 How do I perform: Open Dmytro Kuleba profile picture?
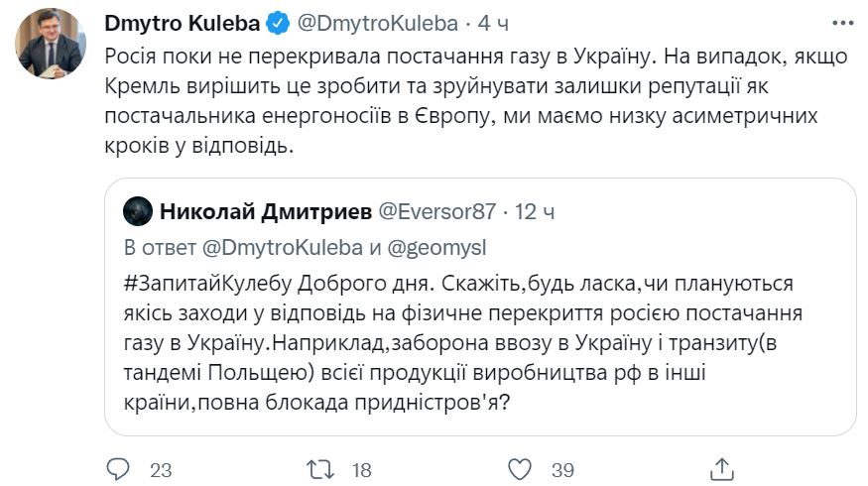click(x=50, y=45)
